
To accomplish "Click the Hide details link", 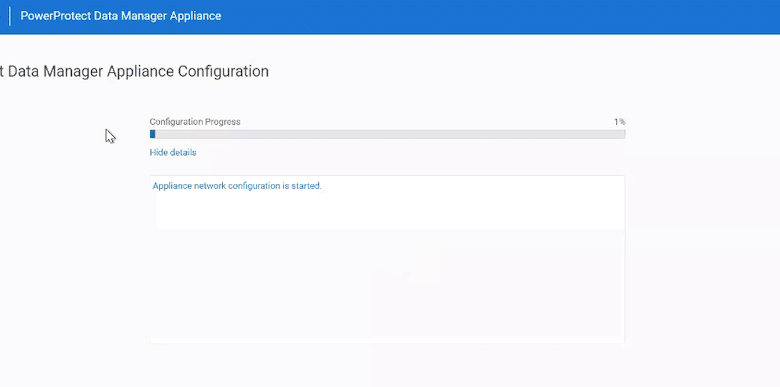I will [x=173, y=153].
